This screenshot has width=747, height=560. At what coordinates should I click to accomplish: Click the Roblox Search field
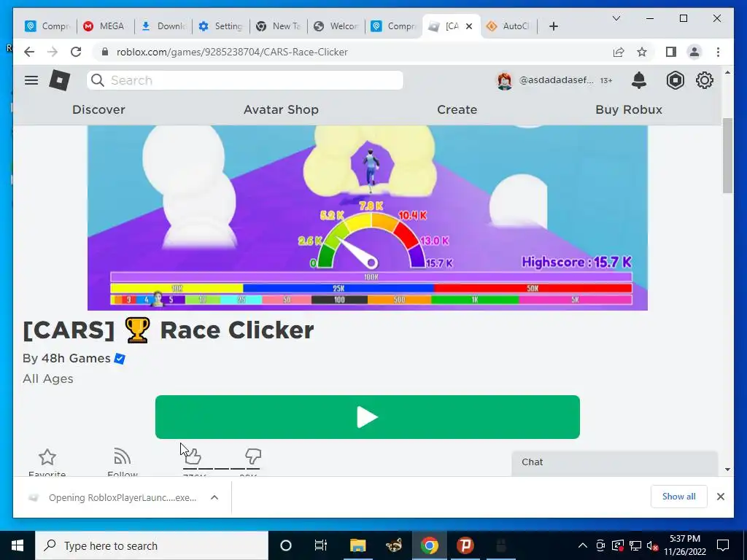point(245,80)
